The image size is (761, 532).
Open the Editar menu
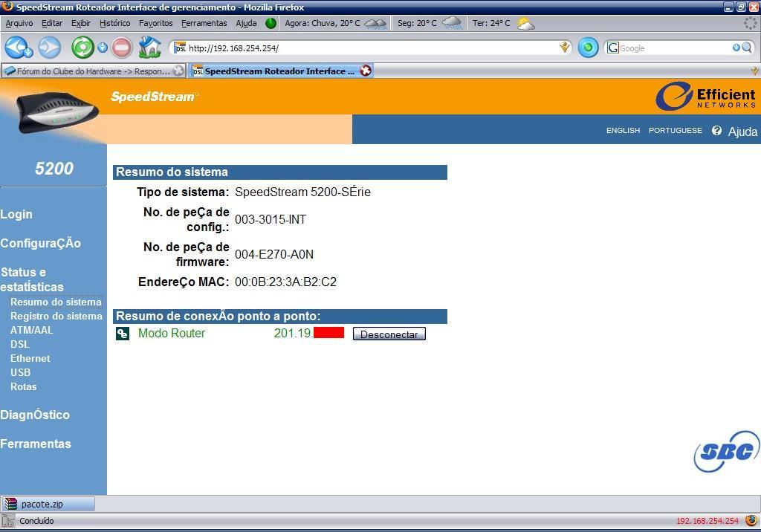52,23
